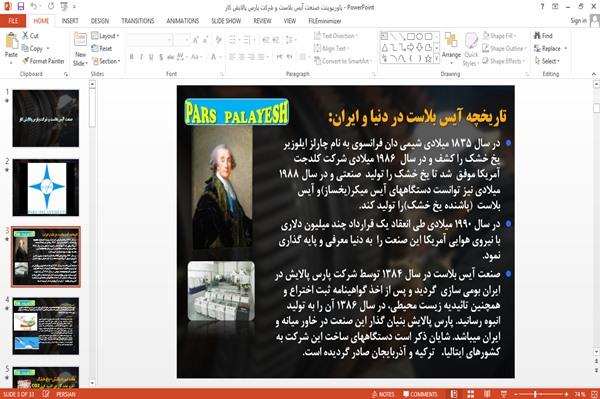
Task: Redo the last action
Action: 51,7
